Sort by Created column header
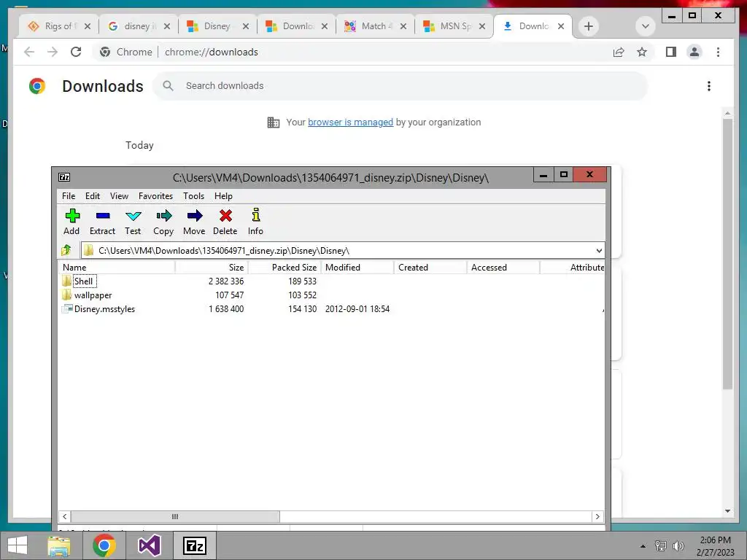Image resolution: width=747 pixels, height=560 pixels. pos(430,268)
